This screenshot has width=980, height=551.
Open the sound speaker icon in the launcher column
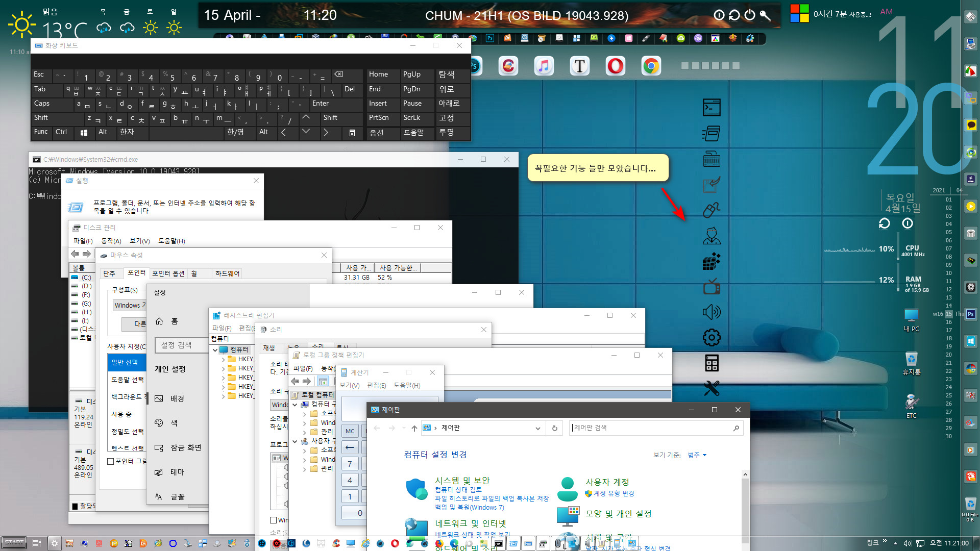pyautogui.click(x=712, y=312)
